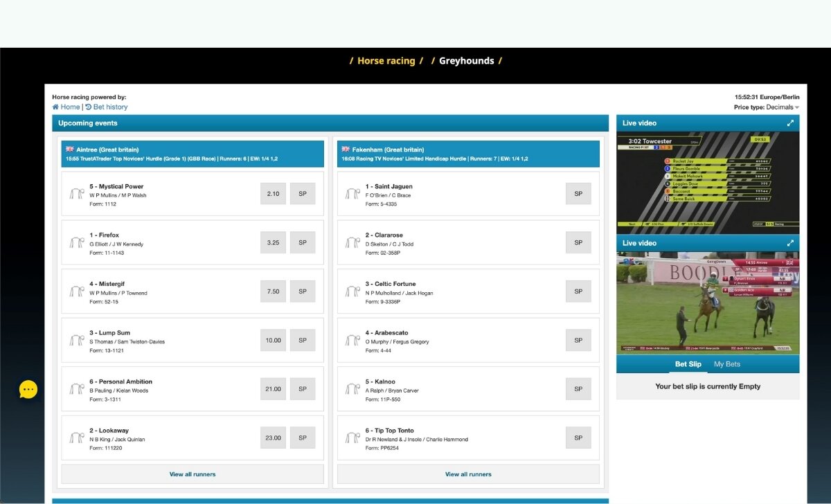Select SP price for Lookaway
Image resolution: width=831 pixels, height=504 pixels.
303,438
